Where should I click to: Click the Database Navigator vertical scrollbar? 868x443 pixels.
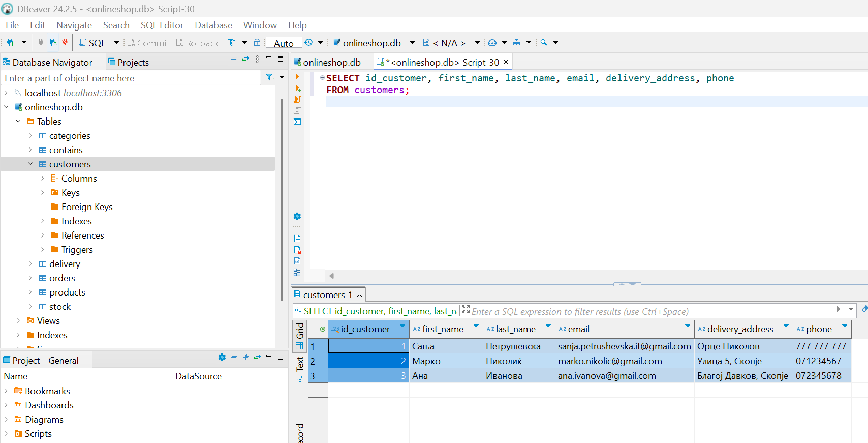point(282,198)
